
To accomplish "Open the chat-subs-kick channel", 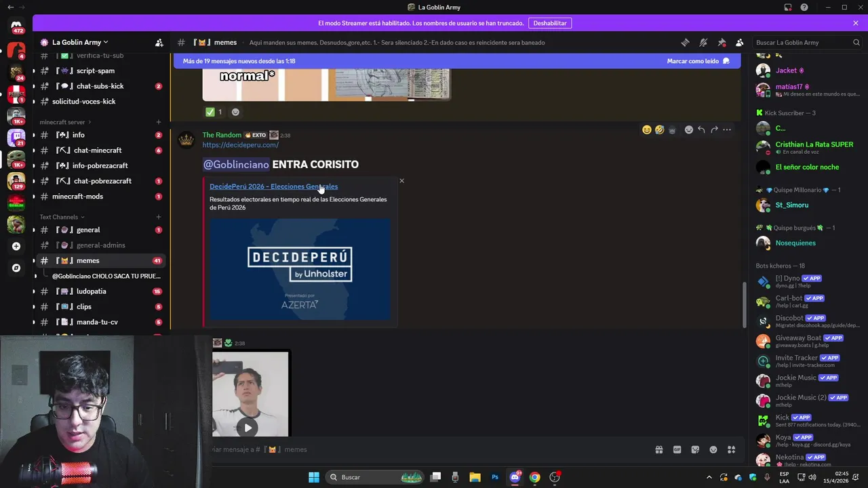I will tap(101, 86).
